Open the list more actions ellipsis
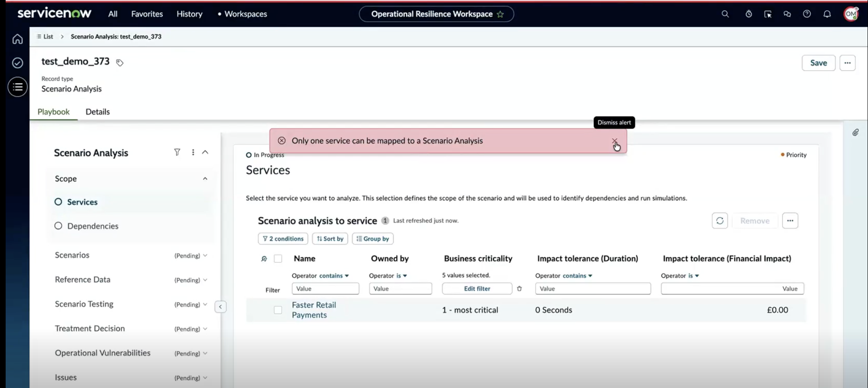The width and height of the screenshot is (868, 388). (790, 220)
